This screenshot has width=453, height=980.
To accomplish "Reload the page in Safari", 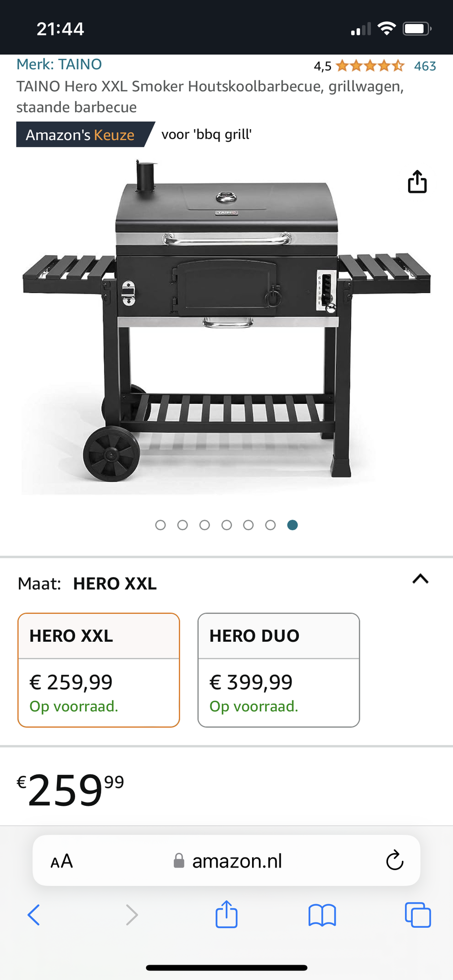I will pyautogui.click(x=395, y=860).
